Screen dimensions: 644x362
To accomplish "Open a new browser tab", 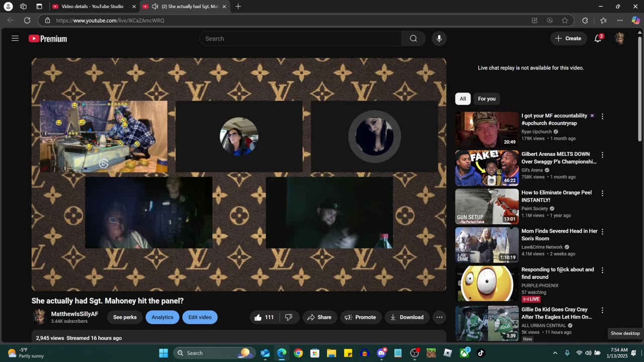I will (x=238, y=7).
